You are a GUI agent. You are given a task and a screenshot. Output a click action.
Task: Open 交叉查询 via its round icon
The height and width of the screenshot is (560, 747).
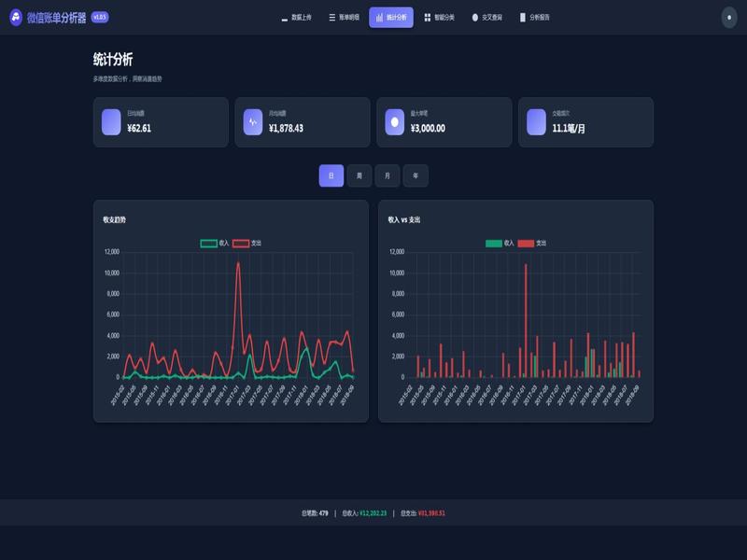point(475,18)
